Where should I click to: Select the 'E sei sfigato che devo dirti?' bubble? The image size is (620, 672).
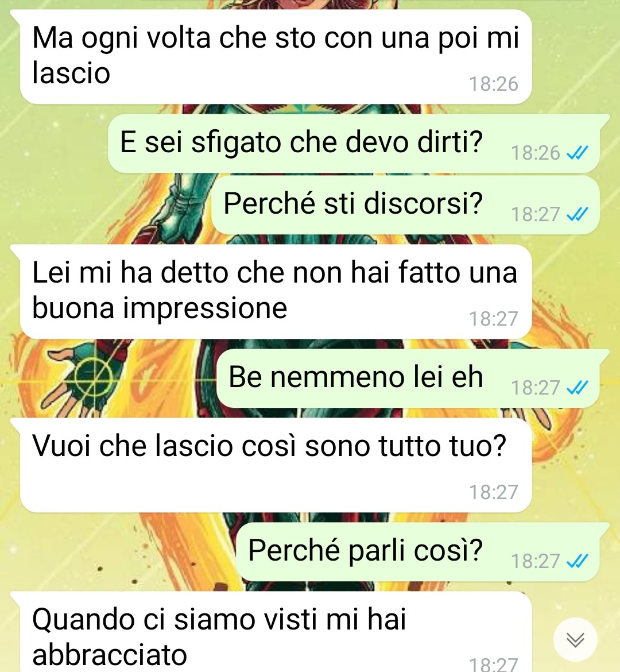tap(354, 144)
